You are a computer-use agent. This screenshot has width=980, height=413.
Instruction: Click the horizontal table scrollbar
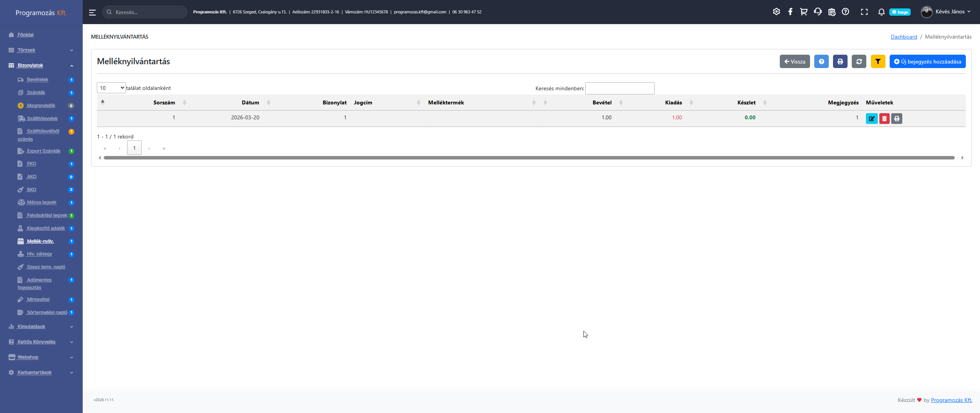click(x=528, y=158)
